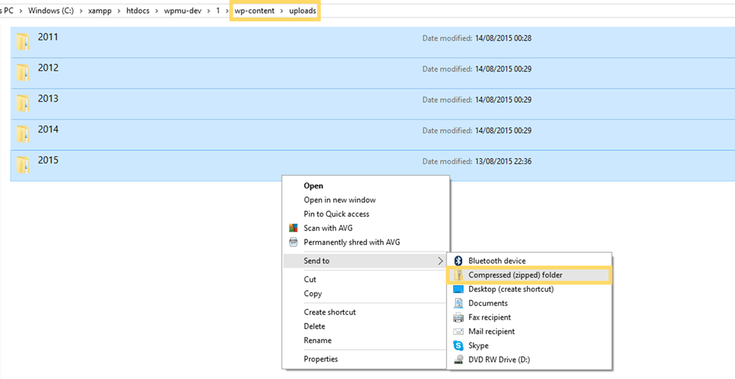The height and width of the screenshot is (379, 735).
Task: Open Properties from the context menu
Action: [x=321, y=359]
